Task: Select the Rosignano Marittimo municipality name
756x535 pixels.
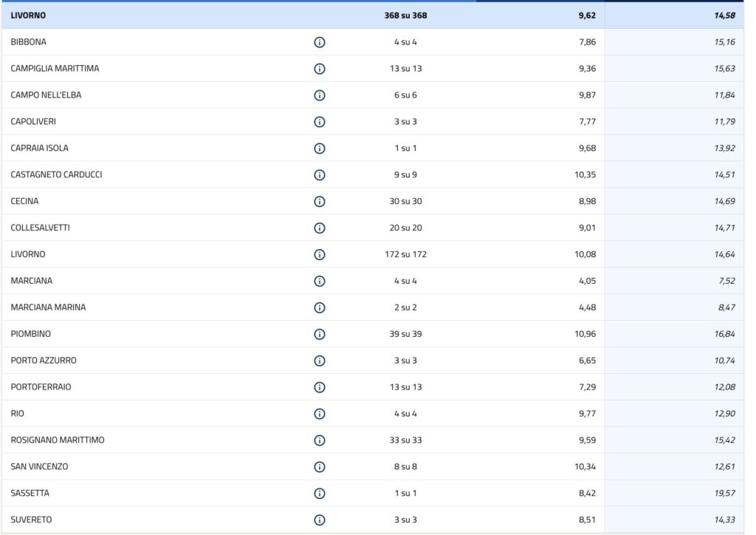Action: click(x=58, y=440)
